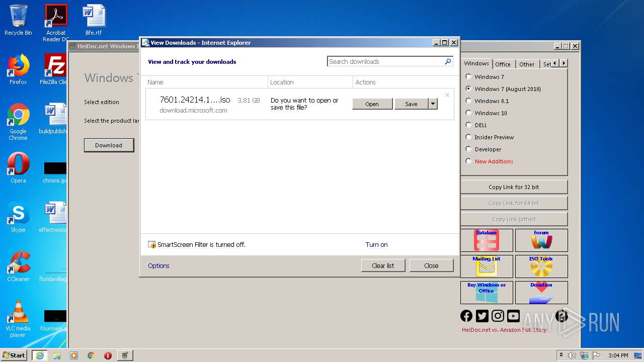Remove ISO entry from download list
Screen dimensions: 644x362
[447, 95]
